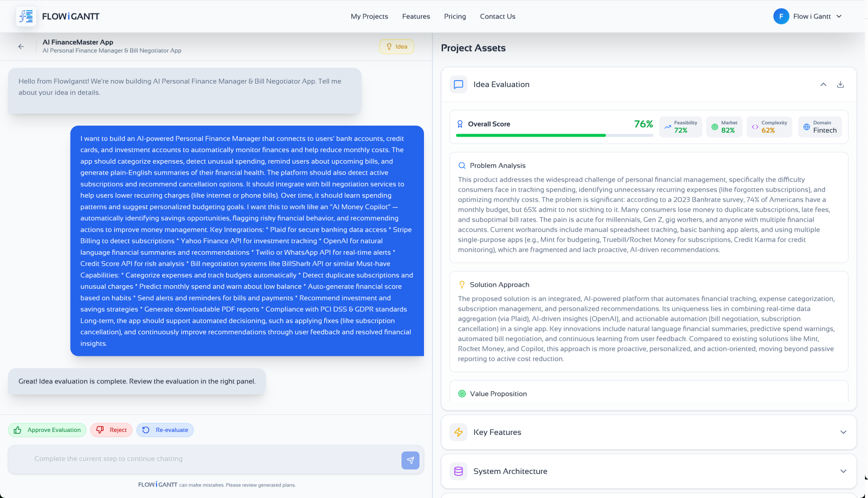Click the Re-evaluate button
The width and height of the screenshot is (868, 498).
click(x=165, y=430)
